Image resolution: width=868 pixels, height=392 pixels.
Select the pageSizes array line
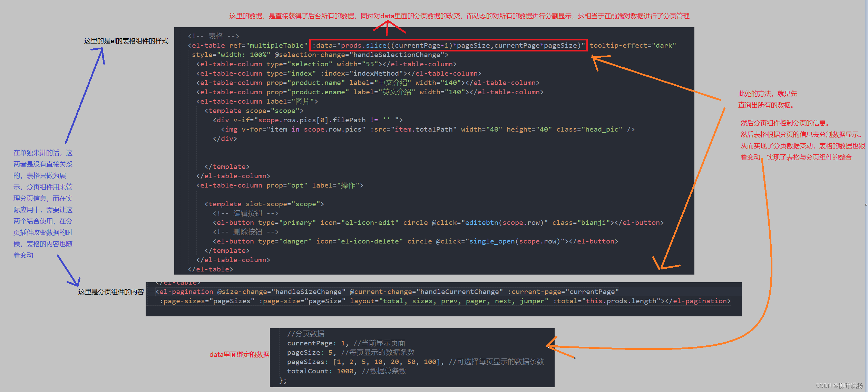[416, 362]
